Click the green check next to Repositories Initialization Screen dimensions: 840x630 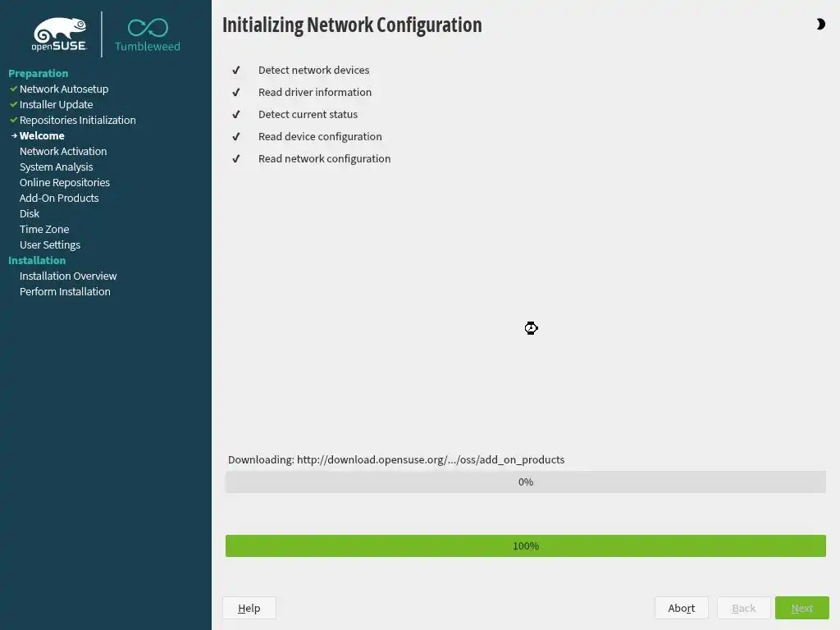13,120
